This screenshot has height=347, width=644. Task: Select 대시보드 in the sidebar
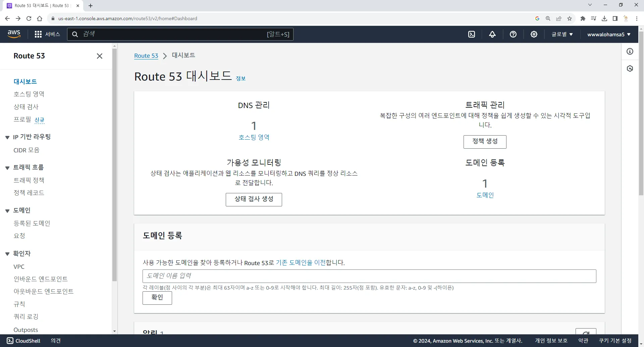point(25,82)
